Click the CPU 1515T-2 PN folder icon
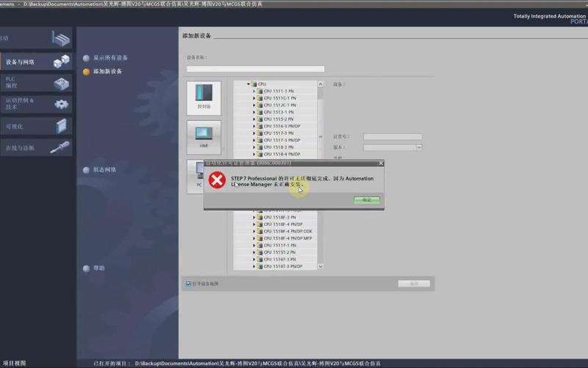Image resolution: width=588 pixels, height=368 pixels. (259, 252)
